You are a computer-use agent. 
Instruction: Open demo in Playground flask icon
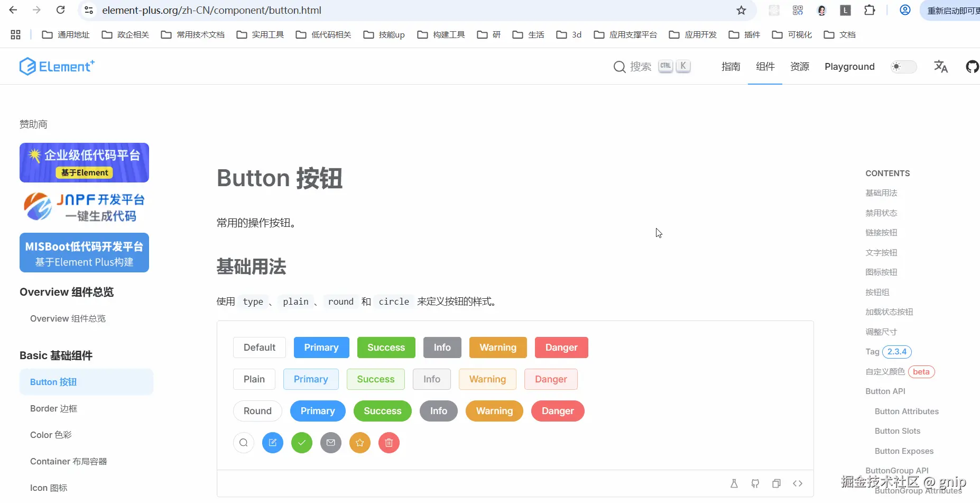[x=734, y=483]
